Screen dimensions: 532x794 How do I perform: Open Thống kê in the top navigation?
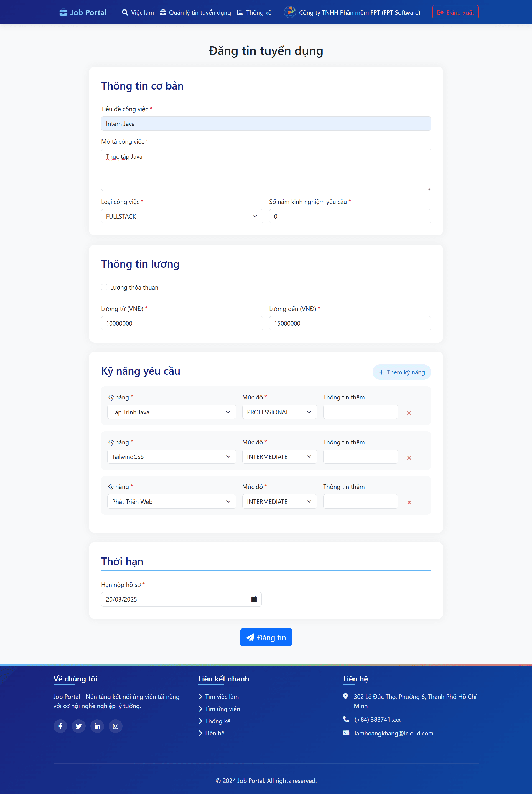tap(254, 12)
